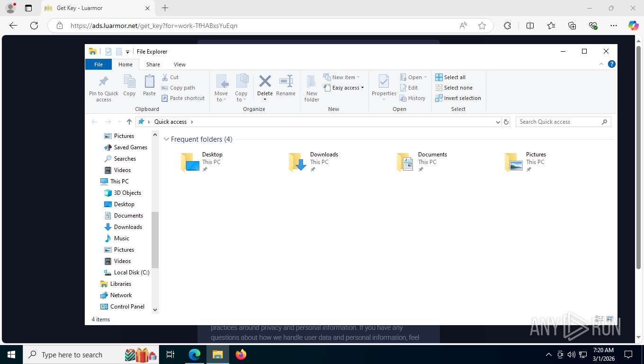Image resolution: width=644 pixels, height=364 pixels.
Task: Select Local Disk (C:) in navigation pane
Action: 126,273
